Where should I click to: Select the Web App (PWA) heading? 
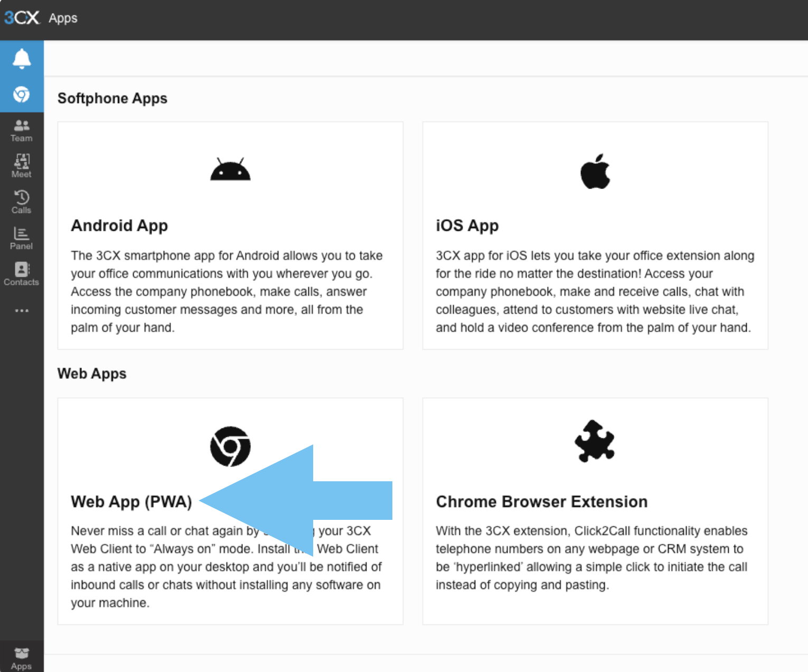pyautogui.click(x=131, y=501)
